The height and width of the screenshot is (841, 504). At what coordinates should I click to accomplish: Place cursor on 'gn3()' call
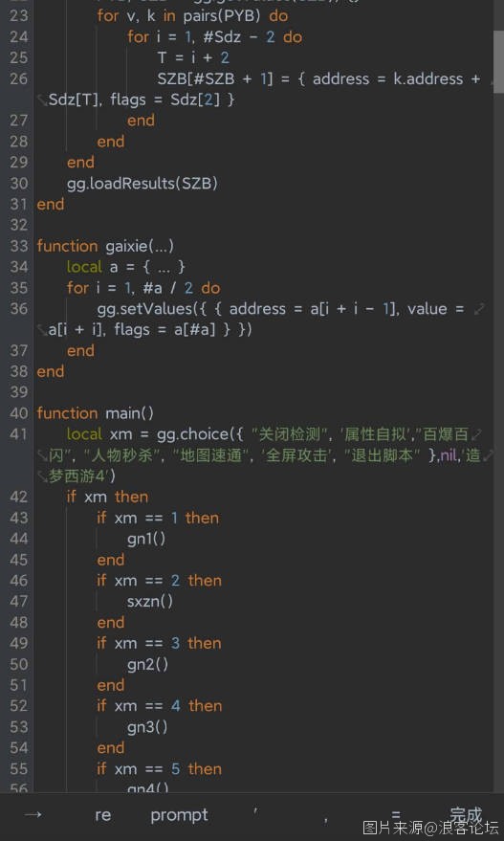click(x=147, y=727)
